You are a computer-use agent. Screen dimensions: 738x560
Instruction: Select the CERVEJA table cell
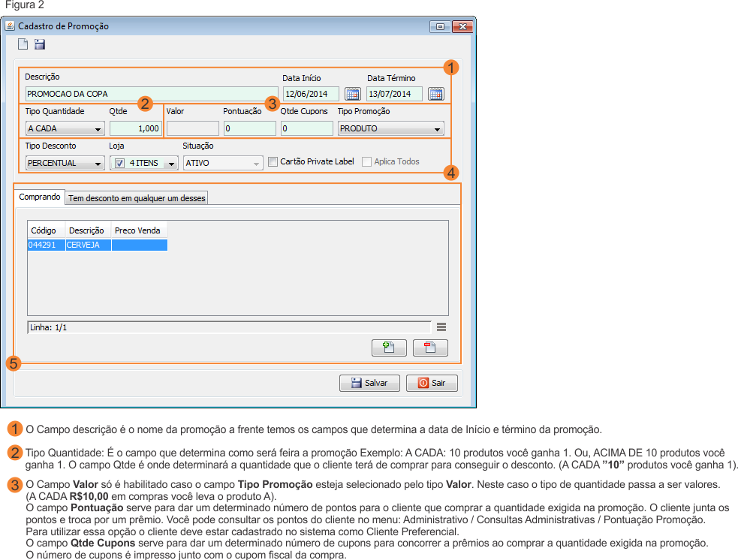(88, 245)
